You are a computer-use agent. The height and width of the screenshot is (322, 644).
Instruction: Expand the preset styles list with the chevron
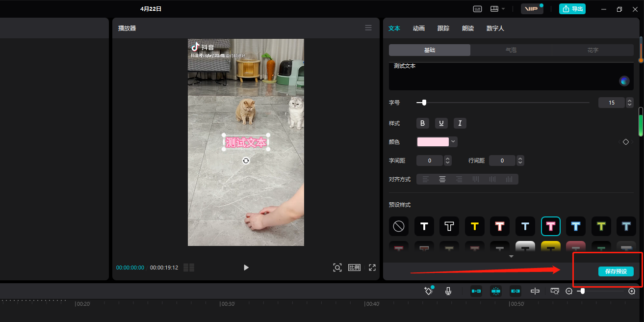click(x=511, y=256)
